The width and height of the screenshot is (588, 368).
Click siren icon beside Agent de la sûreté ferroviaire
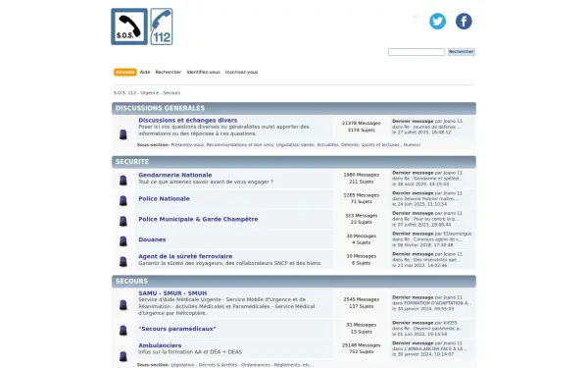[123, 261]
